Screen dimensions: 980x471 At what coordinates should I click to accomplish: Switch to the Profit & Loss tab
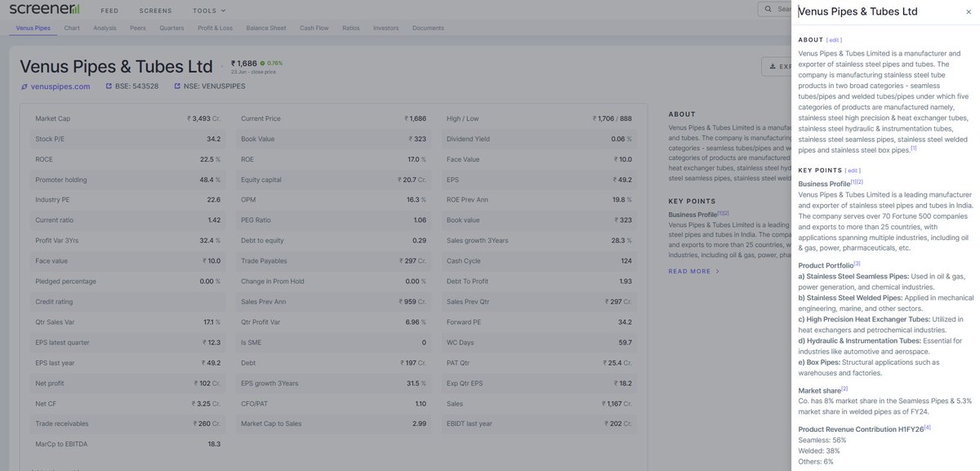tap(215, 28)
